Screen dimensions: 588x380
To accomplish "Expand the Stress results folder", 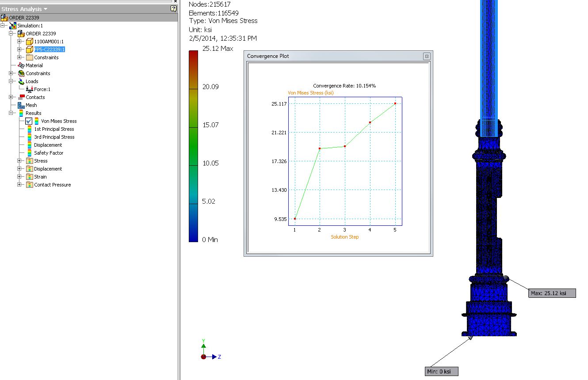I will pos(19,161).
